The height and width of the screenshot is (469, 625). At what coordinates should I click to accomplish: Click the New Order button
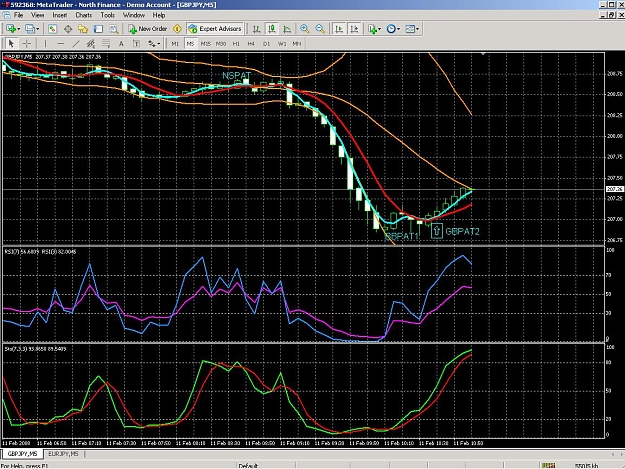pos(147,29)
